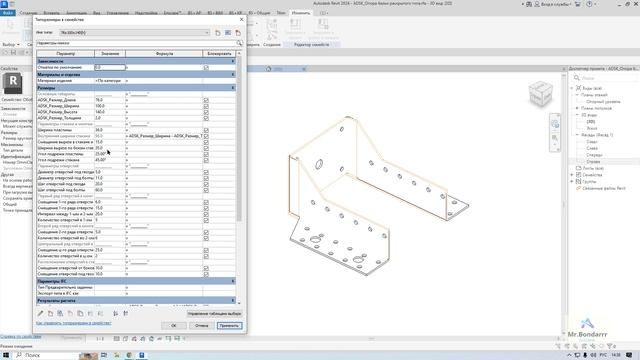Toggle lock checkbox for ADSK_Размер_Ширина
This screenshot has width=640, height=360.
click(x=206, y=106)
